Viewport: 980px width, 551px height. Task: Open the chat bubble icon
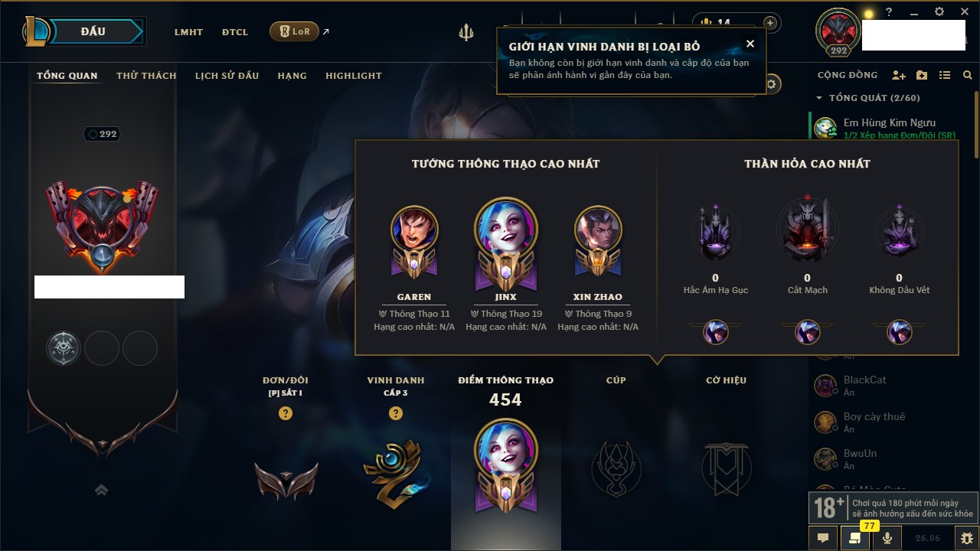(x=823, y=538)
